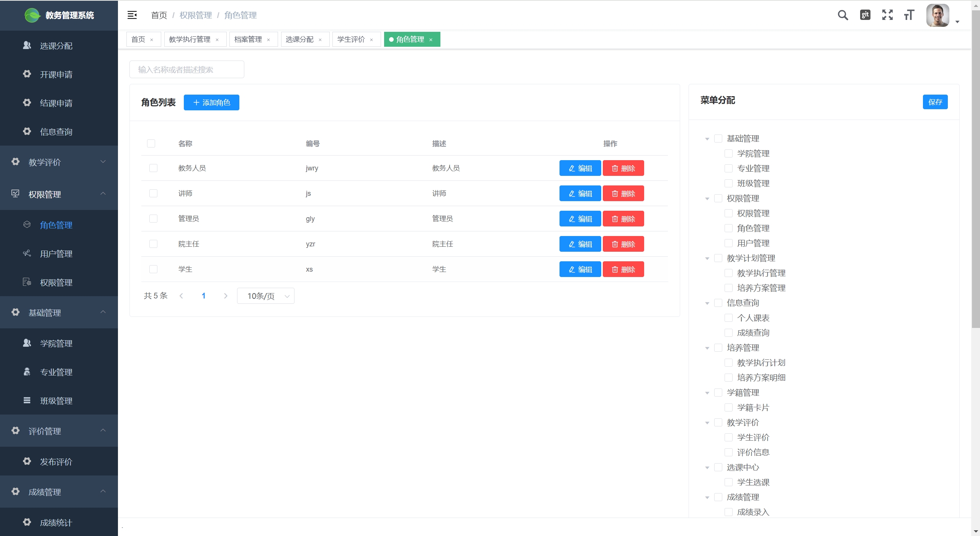Switch to the 教学执行管理 tab

point(190,39)
